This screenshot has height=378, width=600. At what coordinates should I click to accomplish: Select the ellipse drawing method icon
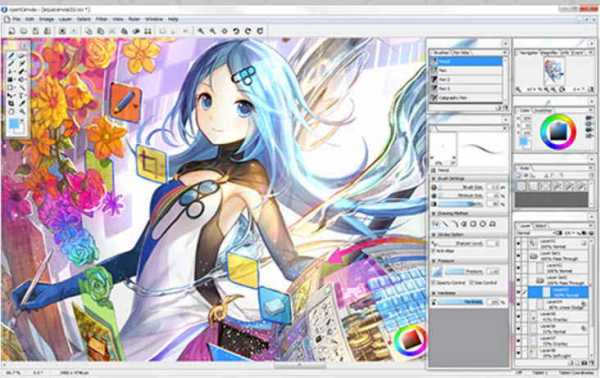point(483,224)
